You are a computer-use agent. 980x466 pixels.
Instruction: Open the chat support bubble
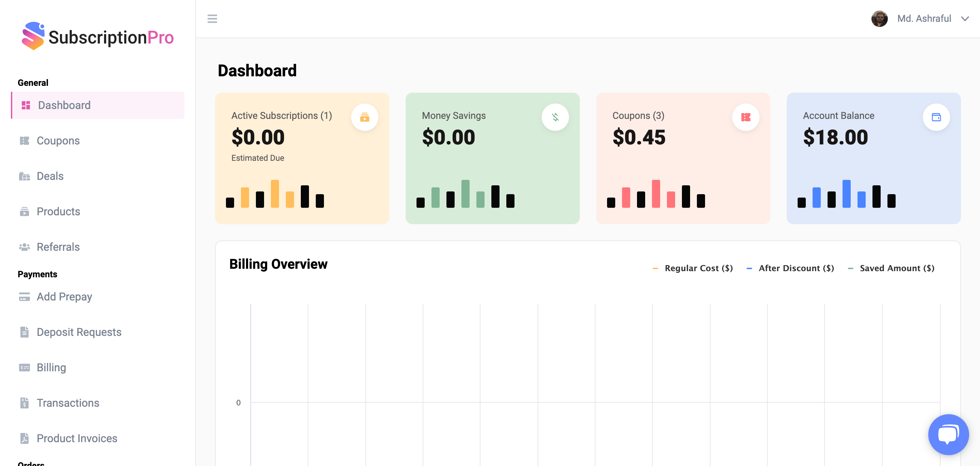coord(948,434)
